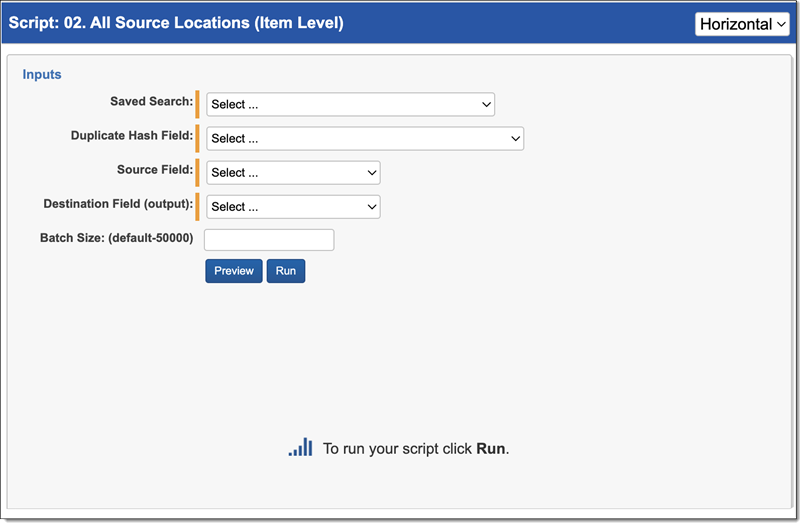Click orange required marker beside Destination Field

pos(198,206)
